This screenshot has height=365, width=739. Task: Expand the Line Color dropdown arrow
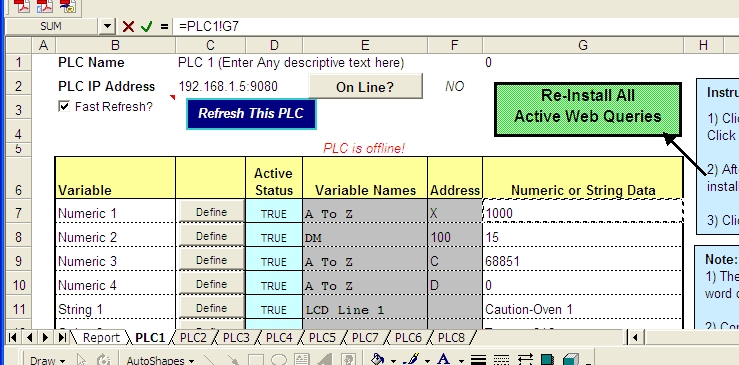[x=427, y=361]
